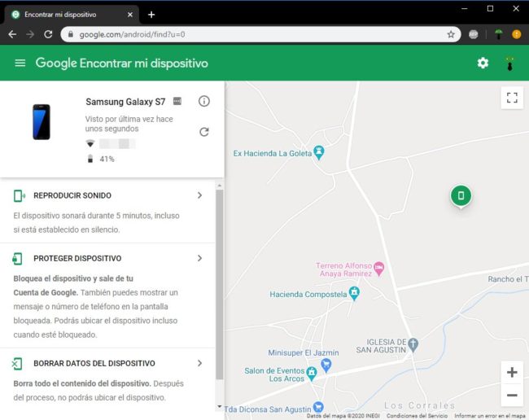The height and width of the screenshot is (420, 529).
Task: Click the play sound phone icon
Action: coord(19,195)
